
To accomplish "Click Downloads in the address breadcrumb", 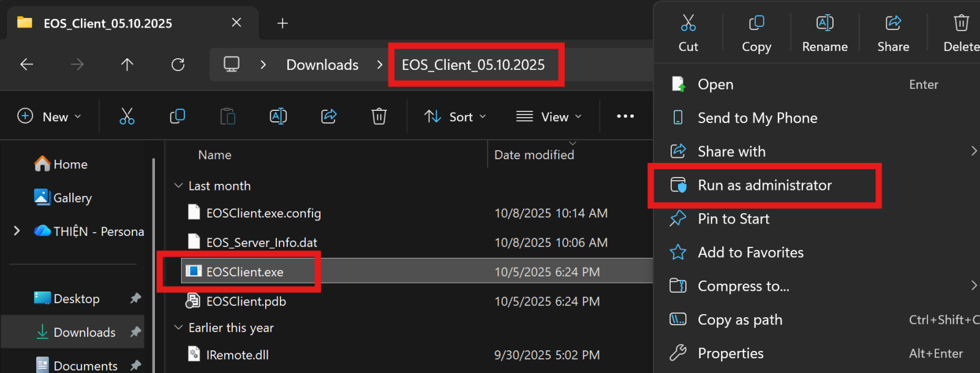I will (322, 65).
